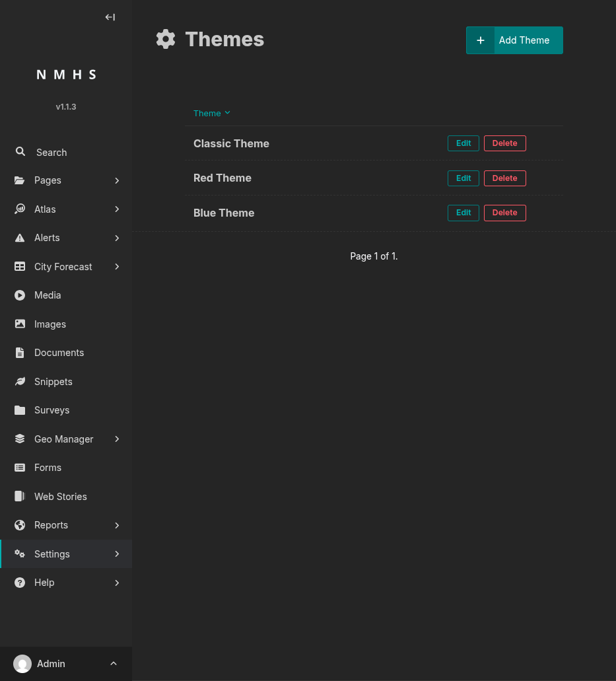This screenshot has width=616, height=681.
Task: Click the Forms list icon
Action: point(20,467)
